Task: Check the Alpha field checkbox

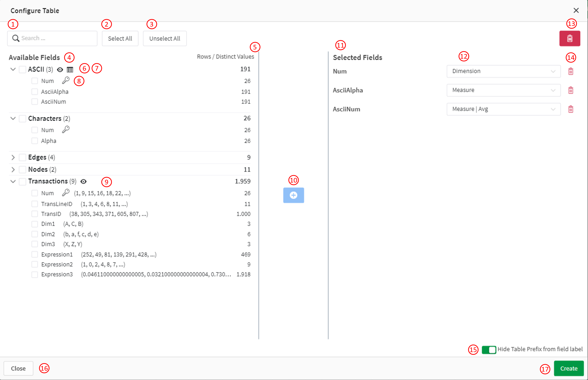Action: coord(35,141)
